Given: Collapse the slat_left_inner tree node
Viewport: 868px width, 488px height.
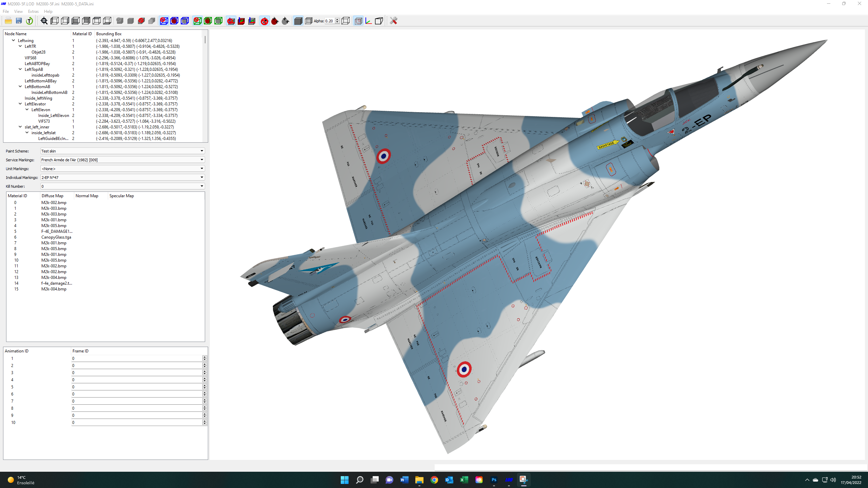Looking at the screenshot, I should click(20, 127).
